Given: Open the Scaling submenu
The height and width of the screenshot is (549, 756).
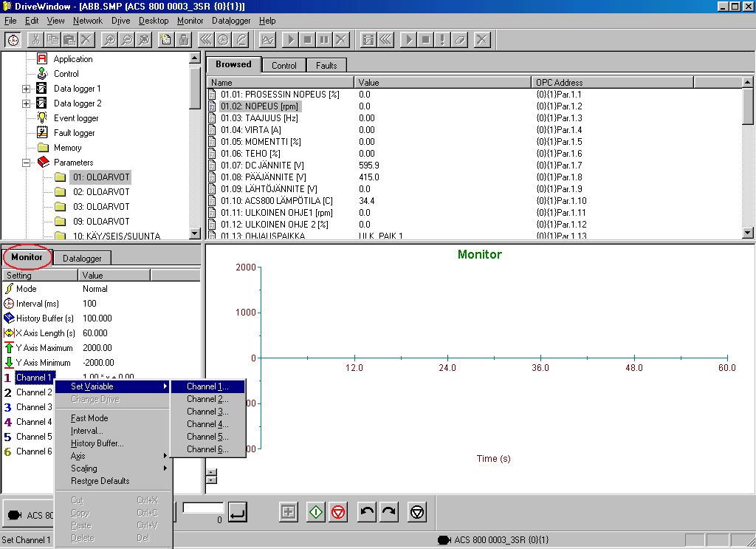Looking at the screenshot, I should point(112,468).
